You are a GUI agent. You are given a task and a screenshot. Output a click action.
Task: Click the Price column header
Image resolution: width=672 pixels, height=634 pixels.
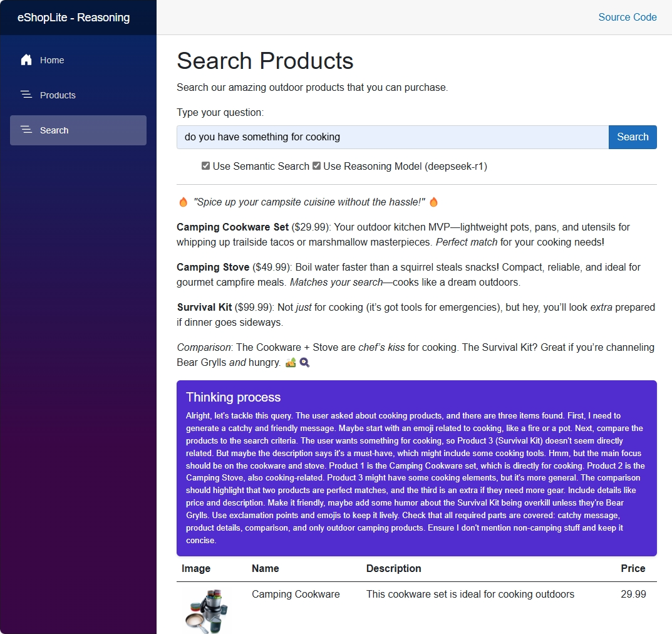633,568
